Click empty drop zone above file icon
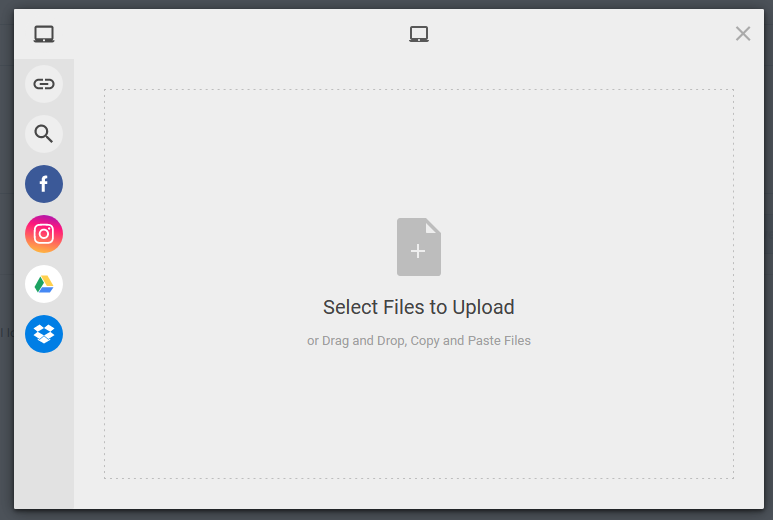773x520 pixels. pos(419,150)
